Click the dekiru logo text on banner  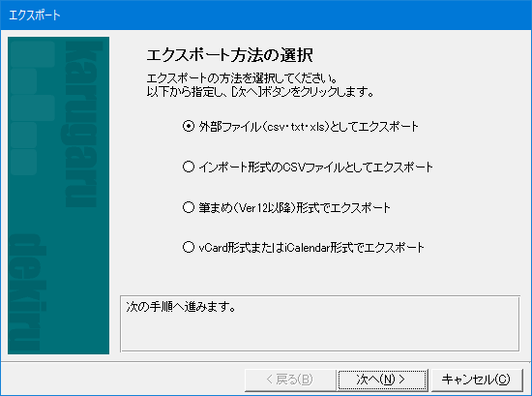click(x=26, y=292)
